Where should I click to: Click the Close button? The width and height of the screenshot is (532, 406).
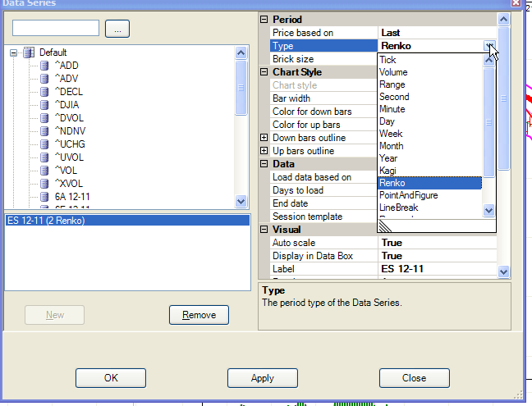(x=415, y=378)
